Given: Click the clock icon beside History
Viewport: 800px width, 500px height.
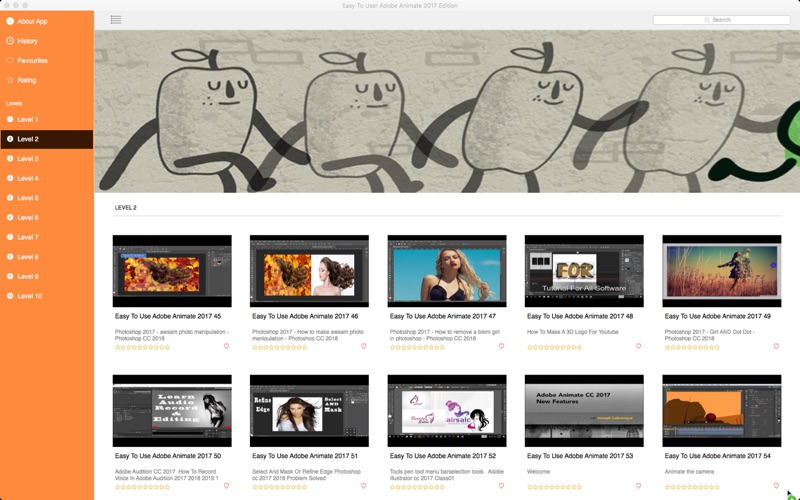Looking at the screenshot, I should (x=10, y=41).
